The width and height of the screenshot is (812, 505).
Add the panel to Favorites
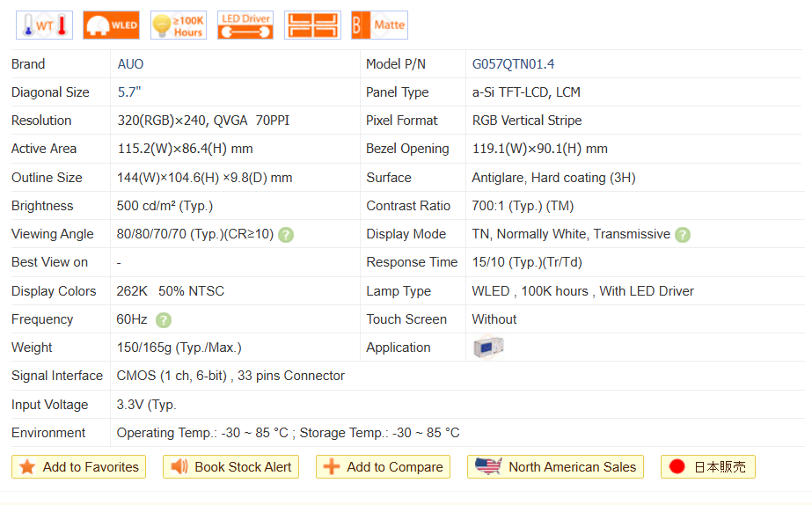coord(78,467)
